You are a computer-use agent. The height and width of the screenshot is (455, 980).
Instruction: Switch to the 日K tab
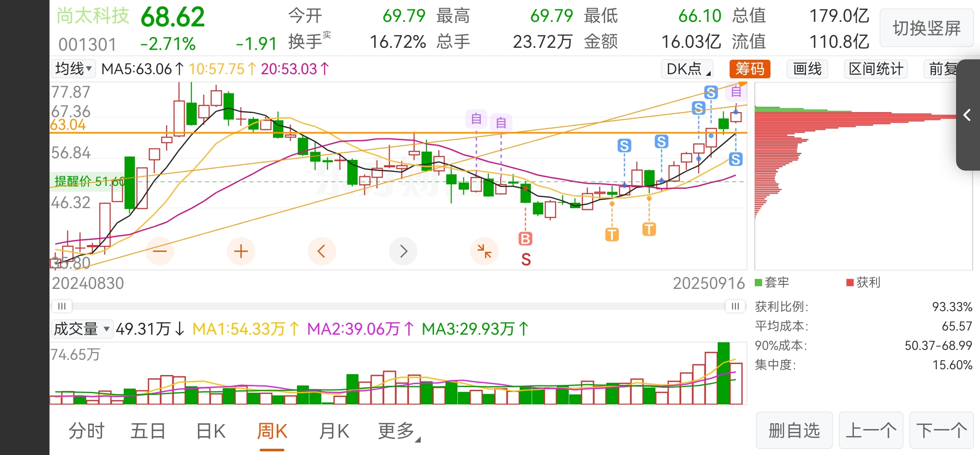[x=211, y=431]
